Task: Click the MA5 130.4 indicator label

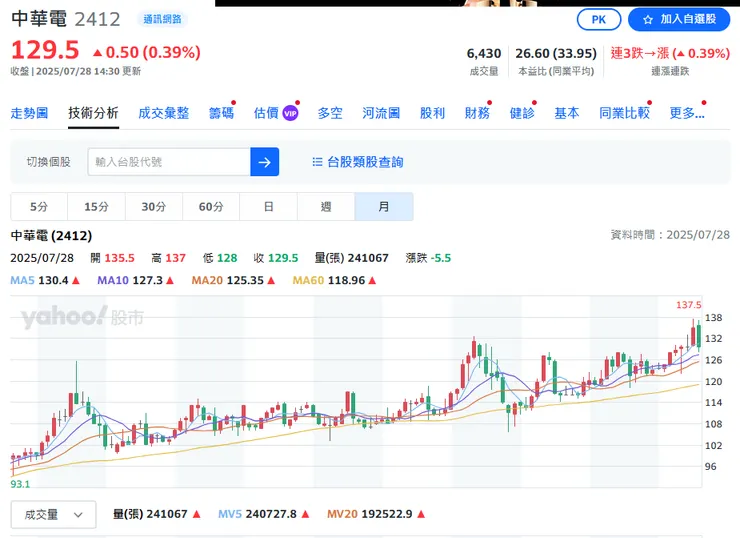Action: point(45,280)
